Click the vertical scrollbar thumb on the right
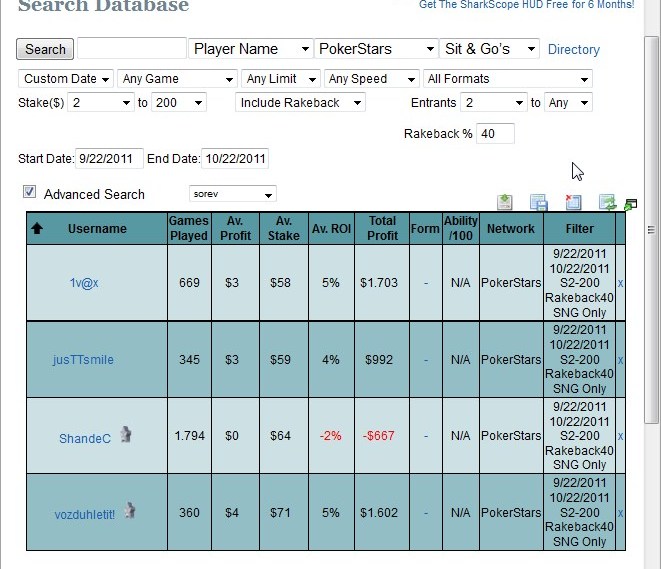The image size is (661, 569). [651, 230]
